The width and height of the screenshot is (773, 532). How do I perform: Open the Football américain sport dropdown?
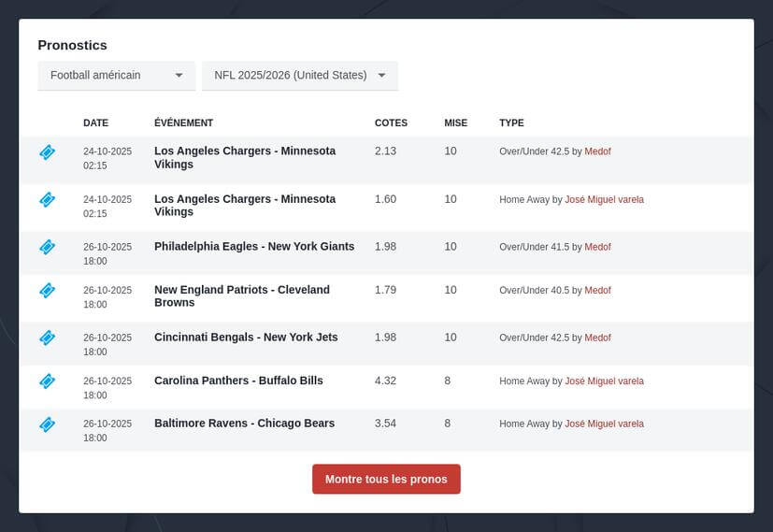point(116,76)
